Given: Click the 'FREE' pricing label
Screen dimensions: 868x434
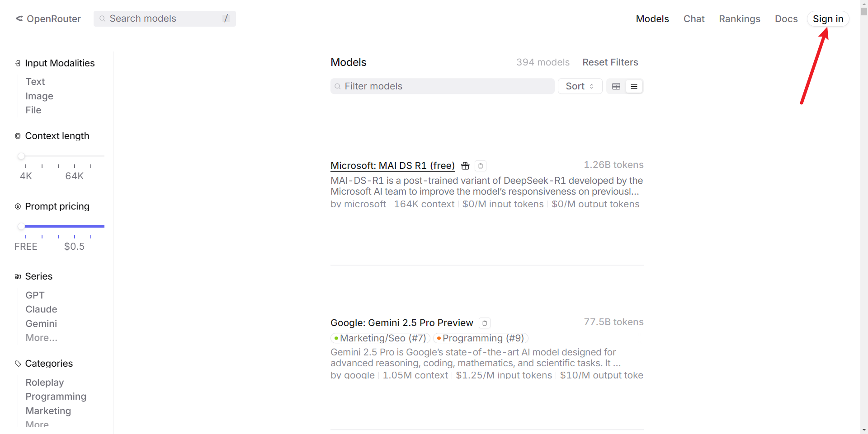Looking at the screenshot, I should coord(26,247).
